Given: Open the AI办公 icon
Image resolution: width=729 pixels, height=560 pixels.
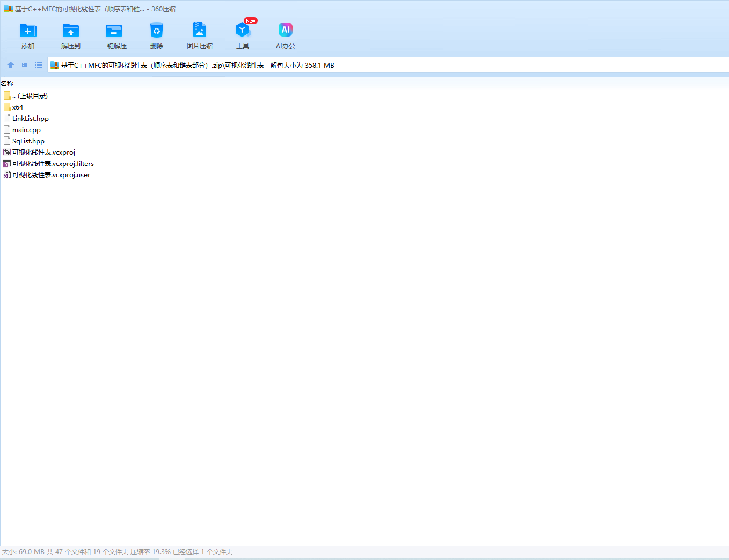Looking at the screenshot, I should tap(286, 30).
